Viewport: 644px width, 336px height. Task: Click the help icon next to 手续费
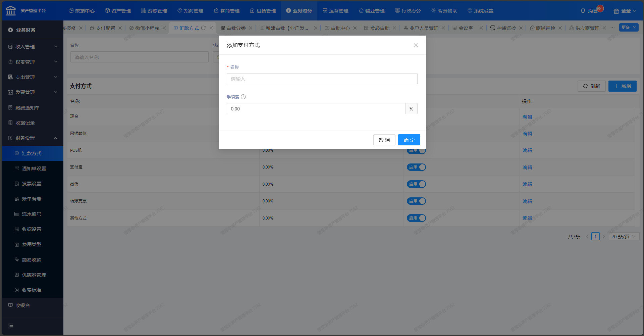244,97
